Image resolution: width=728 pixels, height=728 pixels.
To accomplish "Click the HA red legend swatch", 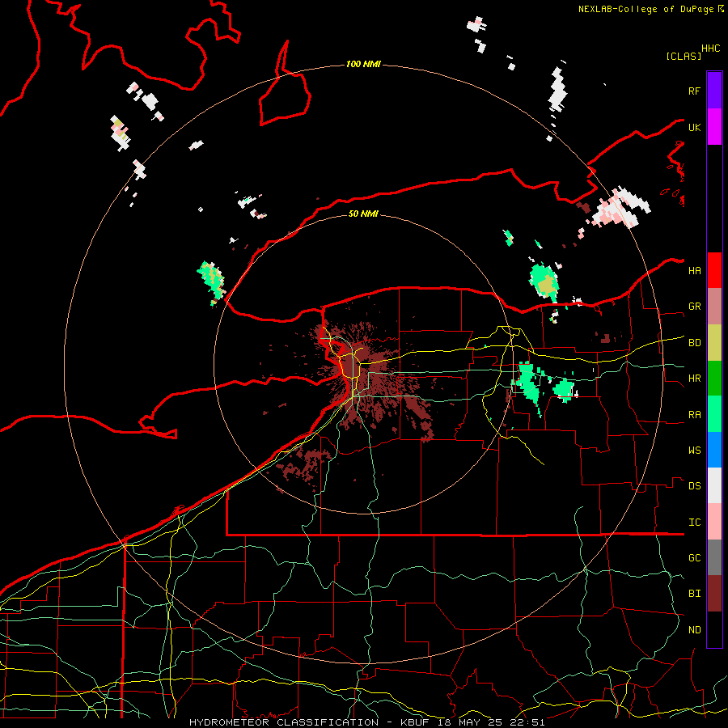I will click(714, 270).
